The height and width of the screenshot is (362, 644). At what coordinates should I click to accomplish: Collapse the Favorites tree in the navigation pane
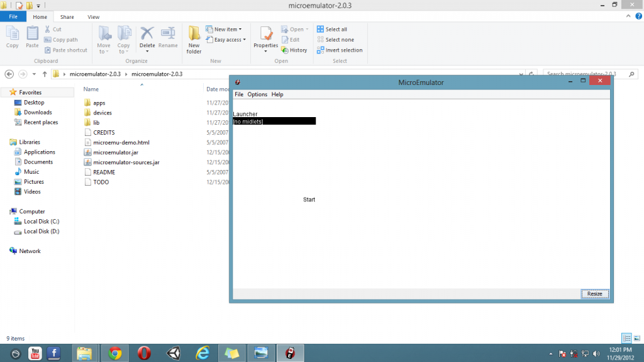click(4, 93)
